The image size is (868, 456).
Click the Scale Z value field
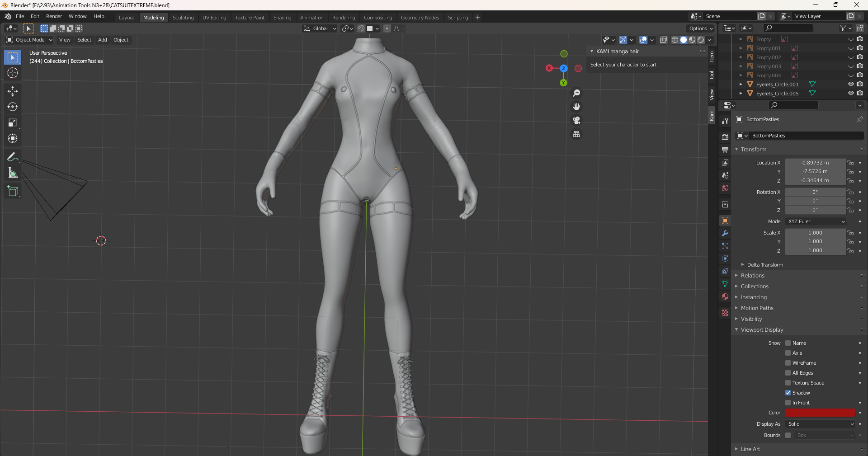(x=815, y=250)
